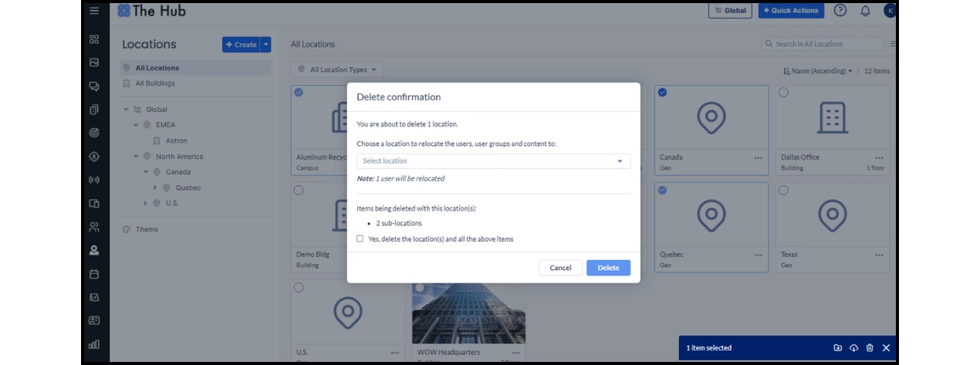The height and width of the screenshot is (365, 980).
Task: Expand the U.S. tree node
Action: click(x=146, y=203)
